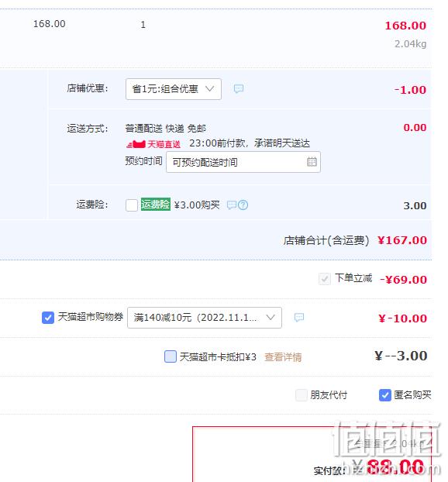Disable the 匿名购买 checkbox
The width and height of the screenshot is (448, 482).
tap(385, 395)
